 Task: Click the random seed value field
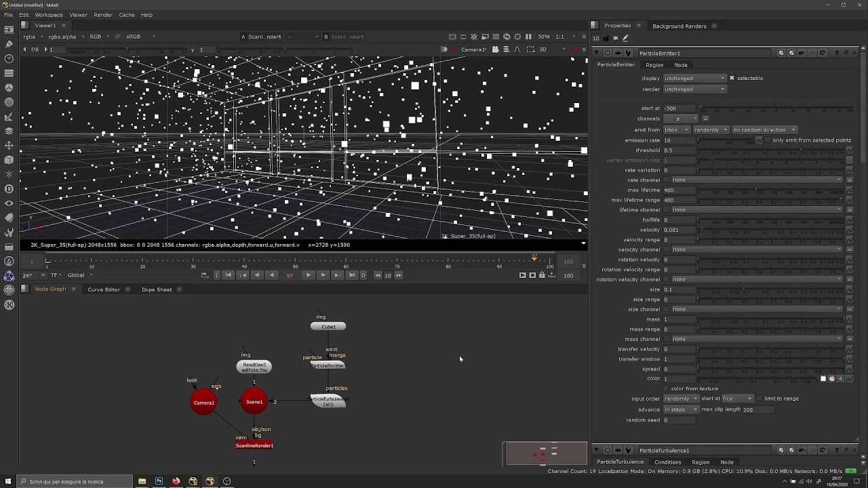pos(679,420)
